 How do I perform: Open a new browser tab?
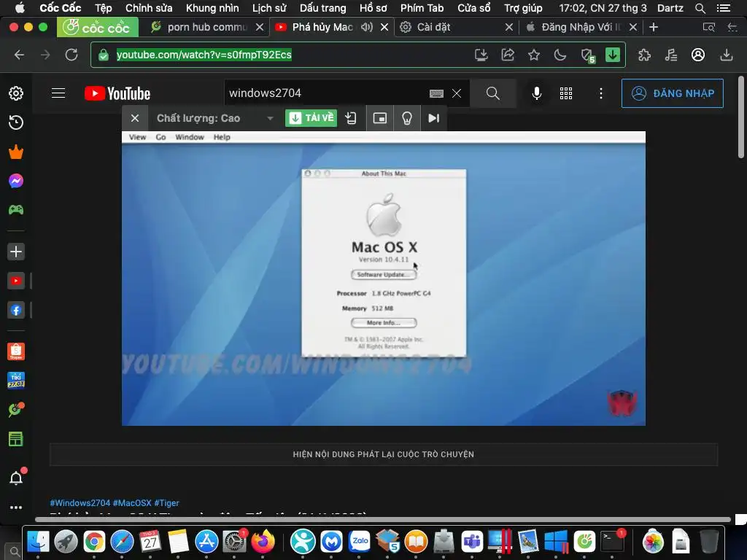[654, 27]
